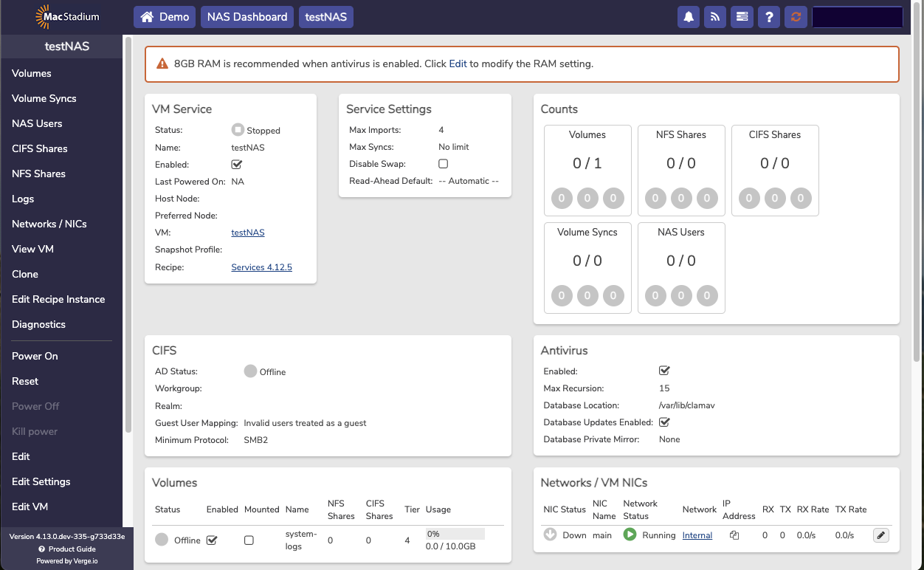Click the search field in the header

click(x=857, y=17)
